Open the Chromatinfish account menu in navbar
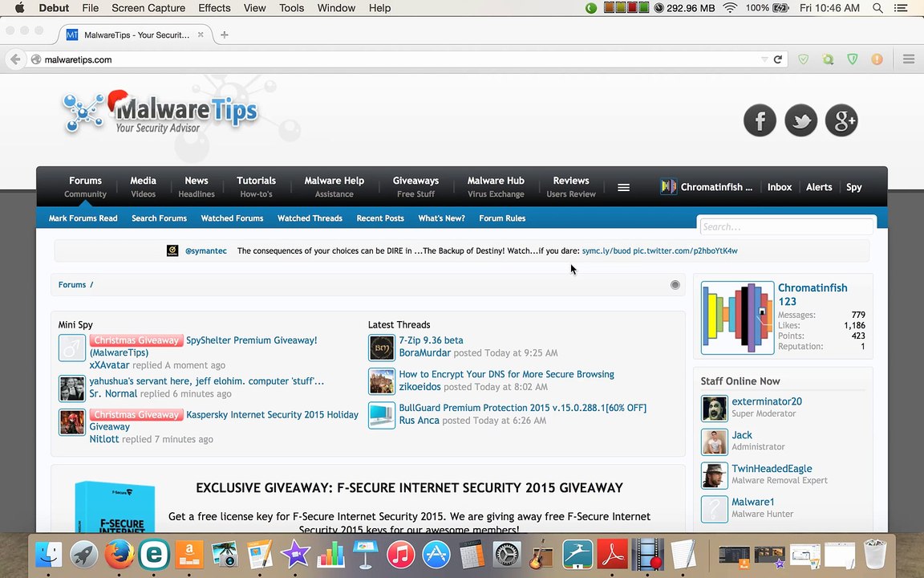The width and height of the screenshot is (924, 578). pyautogui.click(x=707, y=187)
